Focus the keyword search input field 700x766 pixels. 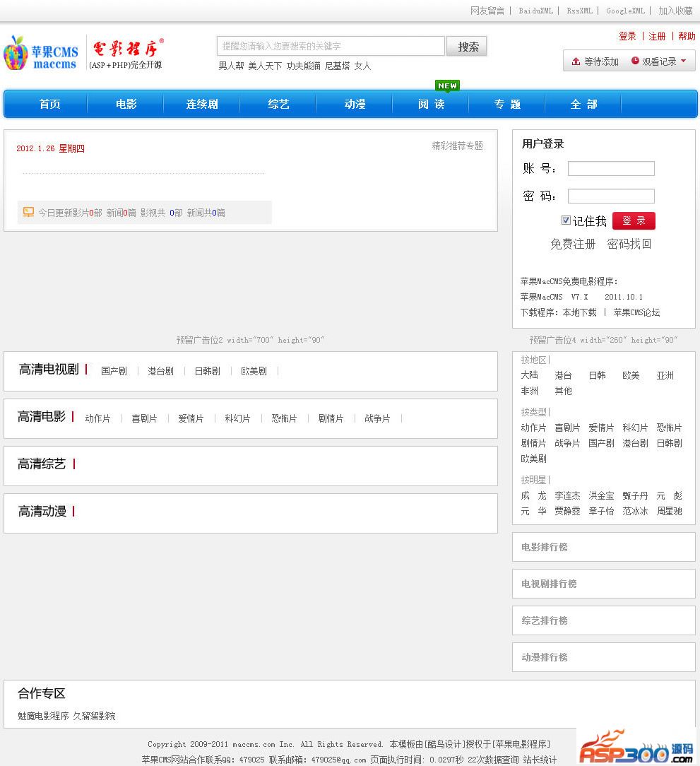tap(331, 46)
